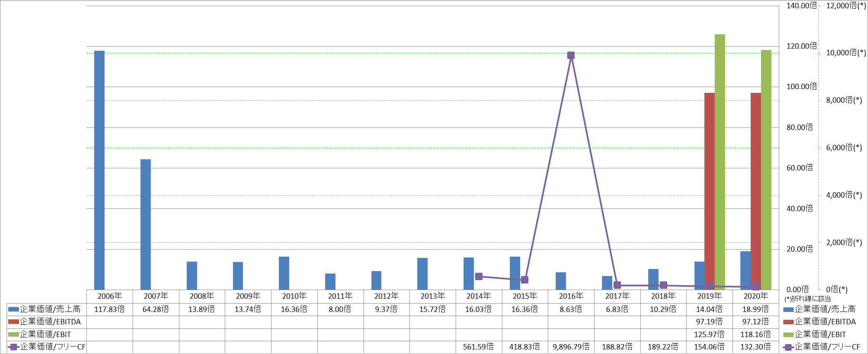
Task: Click the 2010年 blue sales multiple bar
Action: point(284,273)
